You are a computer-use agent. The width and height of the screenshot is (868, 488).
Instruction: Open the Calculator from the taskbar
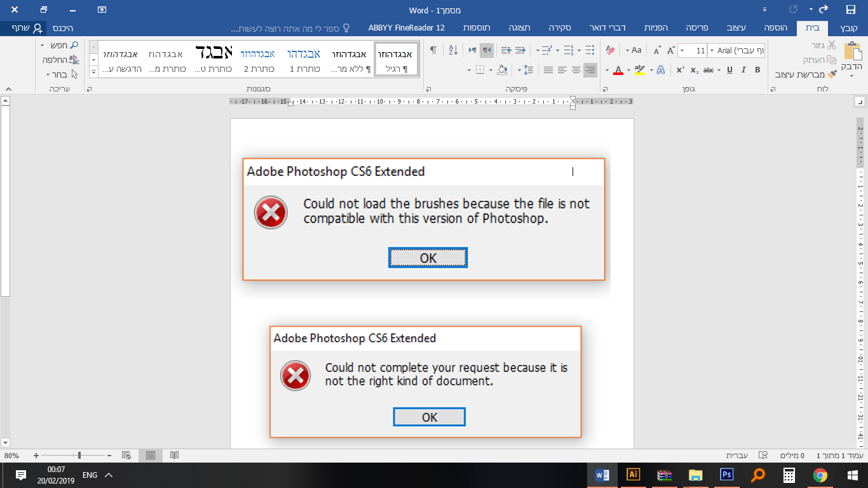tap(789, 475)
